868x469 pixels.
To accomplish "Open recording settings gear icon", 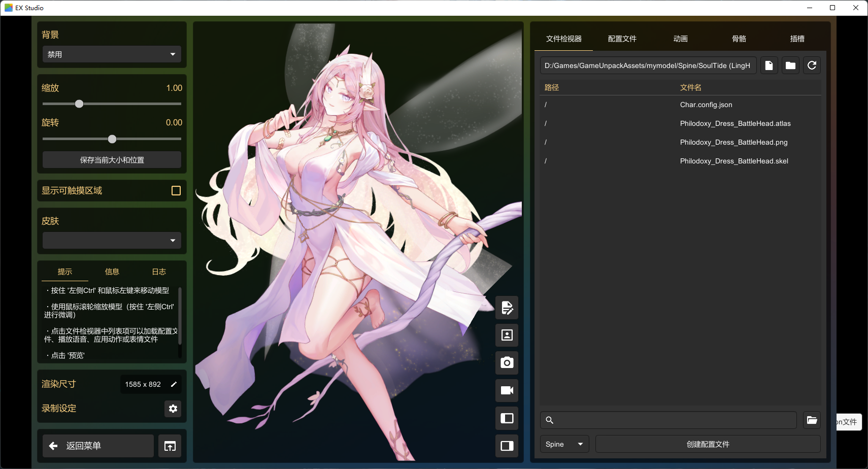I will pyautogui.click(x=173, y=409).
